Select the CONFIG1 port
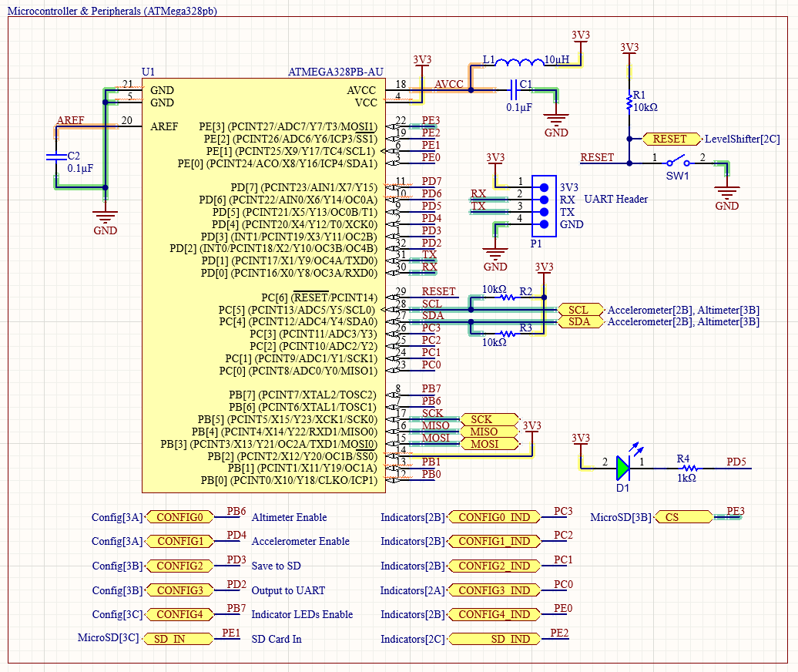 click(x=179, y=541)
